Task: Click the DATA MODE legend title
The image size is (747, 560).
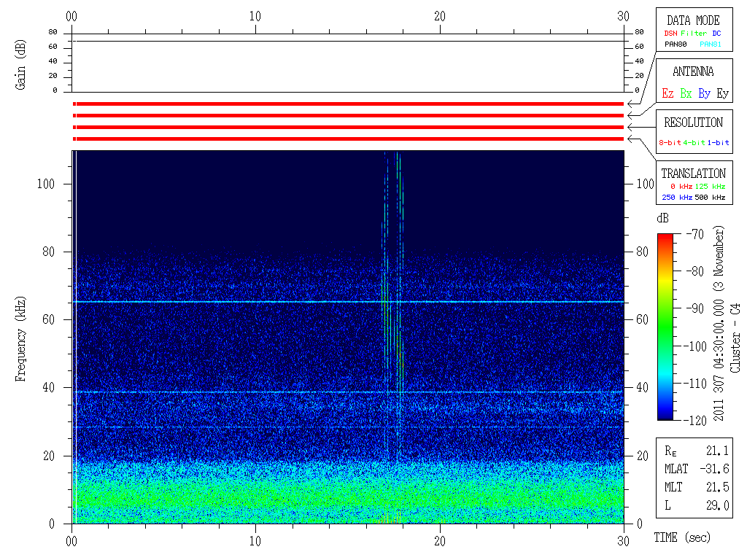Action: tap(693, 20)
